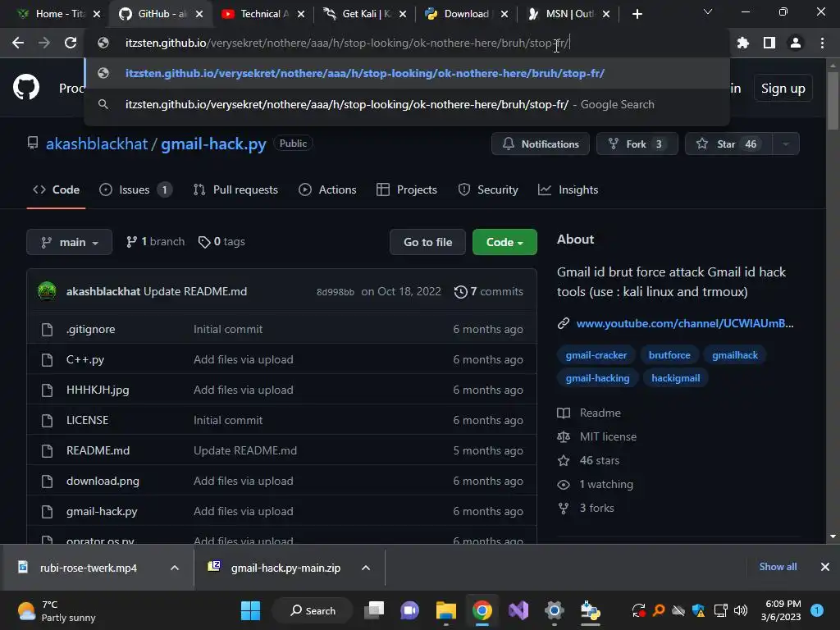Click the Notifications button

541,144
